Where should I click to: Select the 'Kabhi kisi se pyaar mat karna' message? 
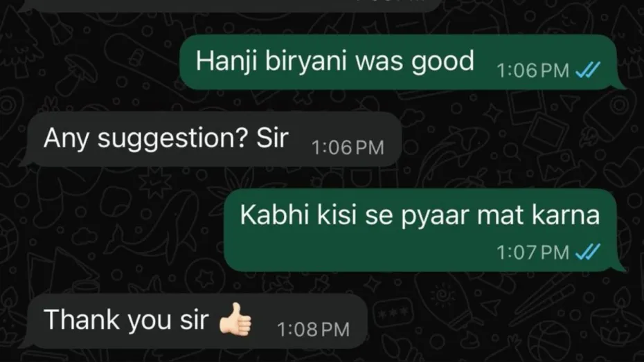click(423, 230)
